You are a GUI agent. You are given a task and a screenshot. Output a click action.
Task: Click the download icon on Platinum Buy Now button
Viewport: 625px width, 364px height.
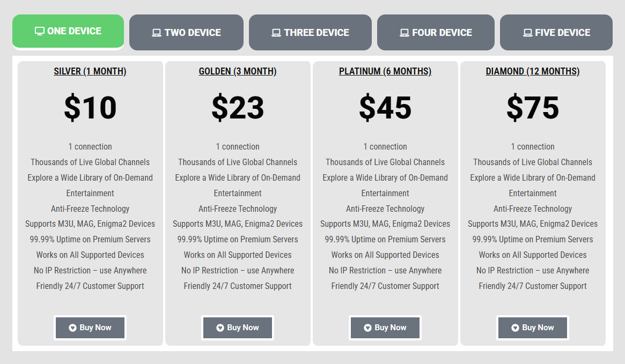(368, 328)
